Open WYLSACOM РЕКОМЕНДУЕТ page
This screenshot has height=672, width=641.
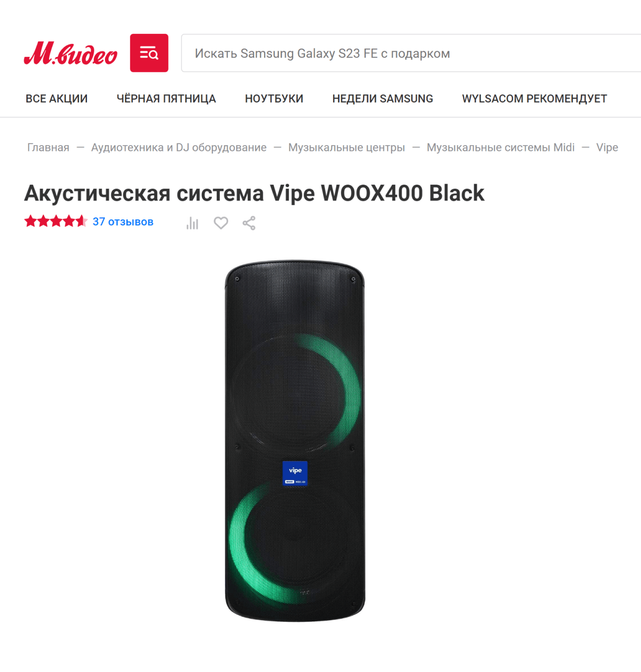(535, 99)
